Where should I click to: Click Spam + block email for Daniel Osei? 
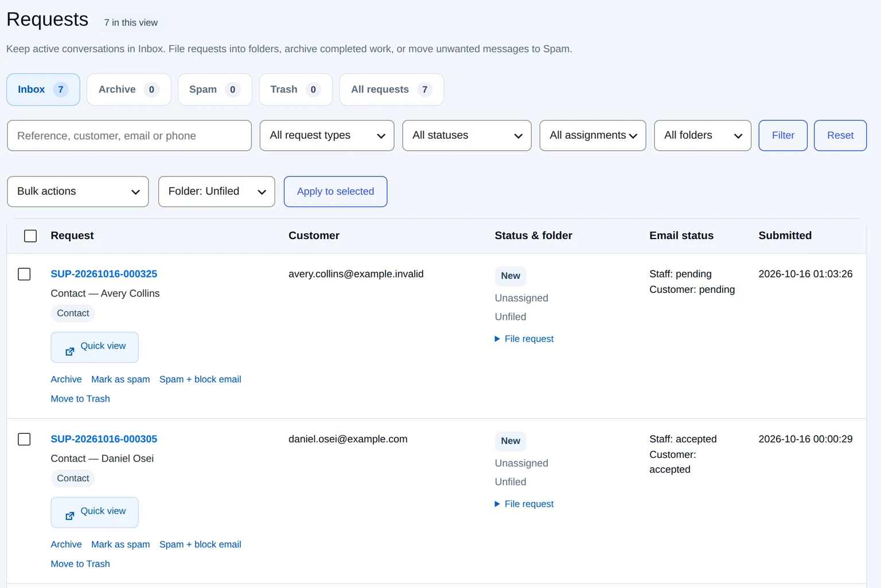200,544
